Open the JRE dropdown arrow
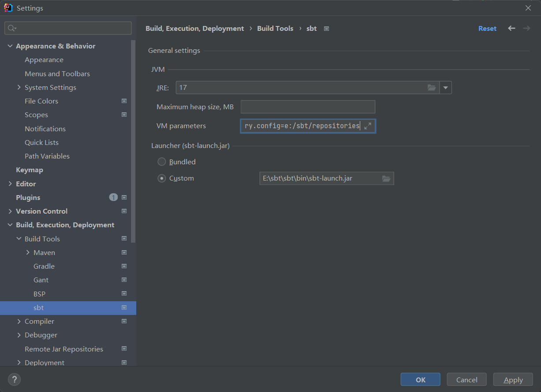Viewport: 541px width, 392px height. [x=446, y=88]
